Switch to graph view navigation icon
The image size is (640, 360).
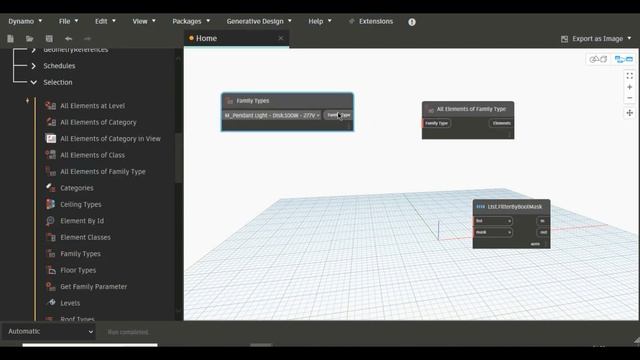[x=623, y=59]
